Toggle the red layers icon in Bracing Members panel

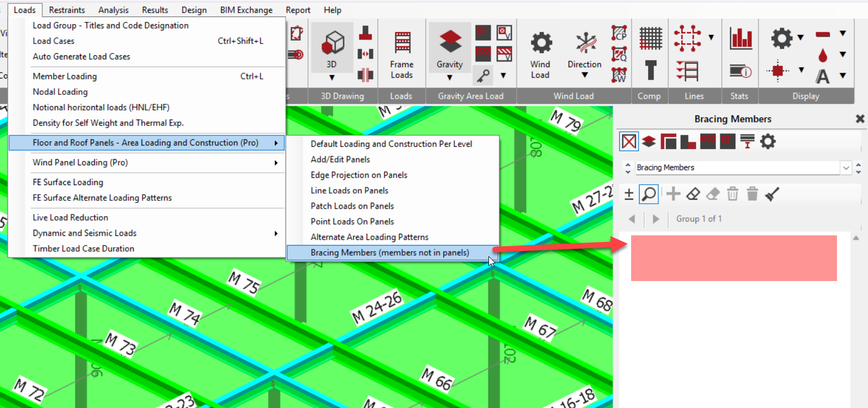649,141
